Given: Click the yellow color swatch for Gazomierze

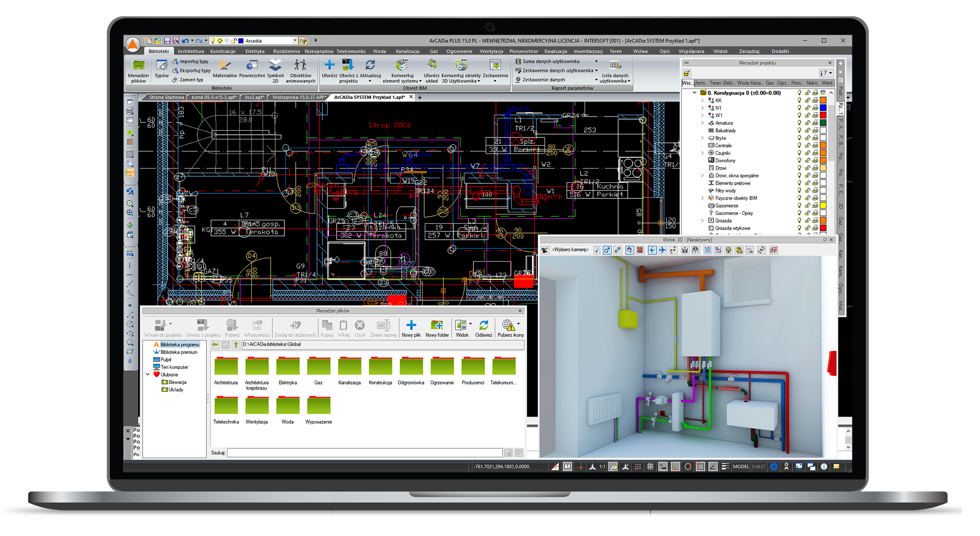Looking at the screenshot, I should coord(823,206).
